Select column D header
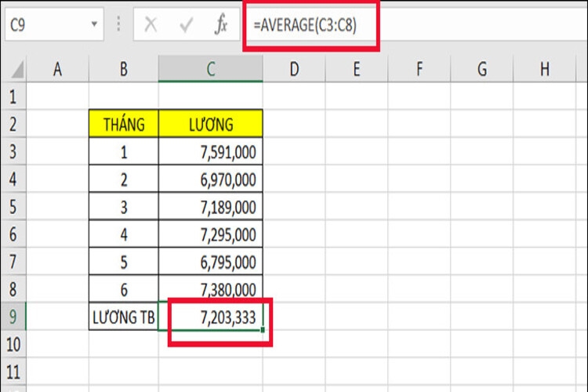 pyautogui.click(x=294, y=69)
